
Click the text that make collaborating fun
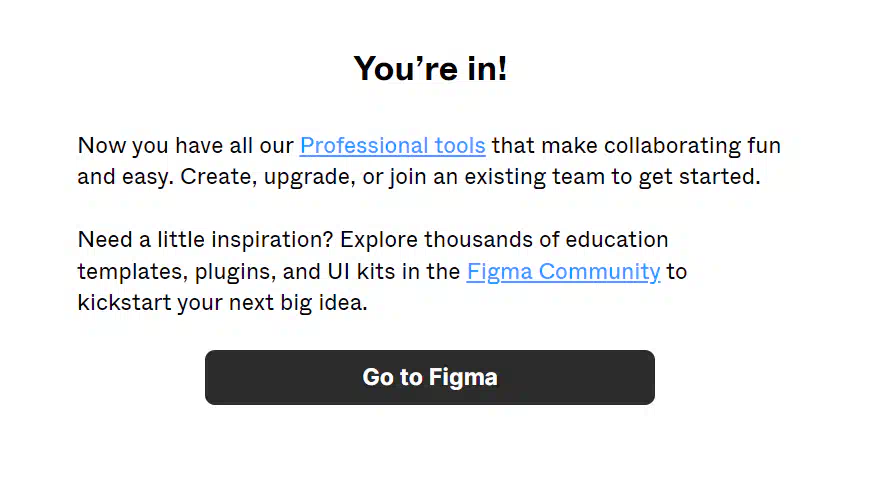[x=636, y=145]
